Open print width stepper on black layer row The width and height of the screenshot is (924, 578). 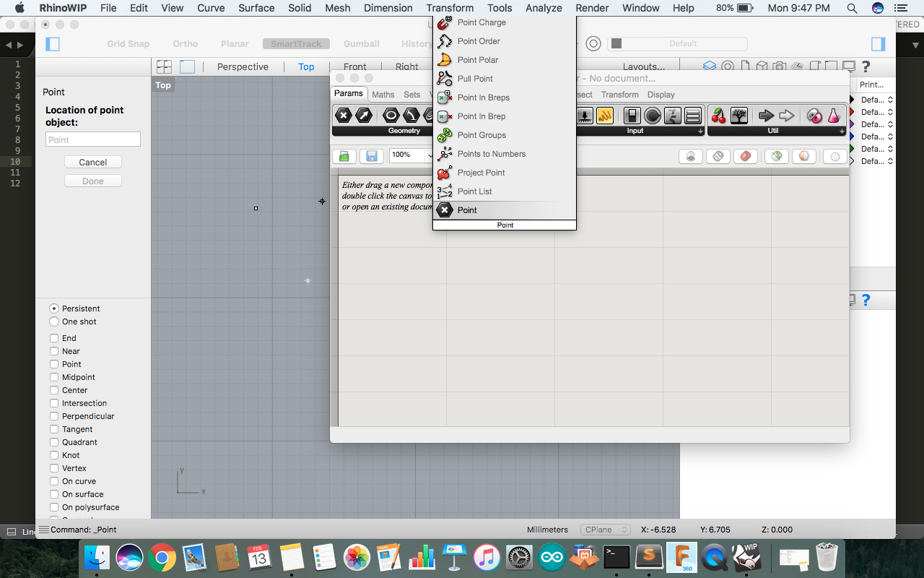890,100
